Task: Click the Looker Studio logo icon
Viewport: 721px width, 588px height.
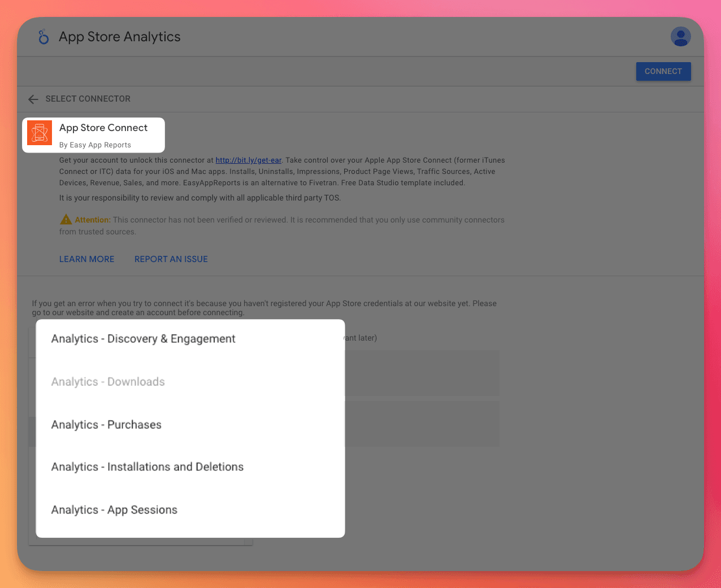Action: (x=44, y=37)
